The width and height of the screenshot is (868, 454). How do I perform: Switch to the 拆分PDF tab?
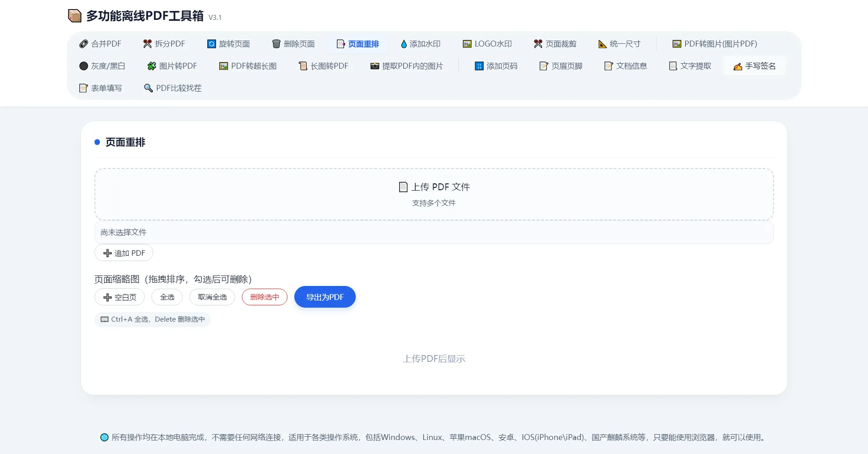pyautogui.click(x=164, y=44)
